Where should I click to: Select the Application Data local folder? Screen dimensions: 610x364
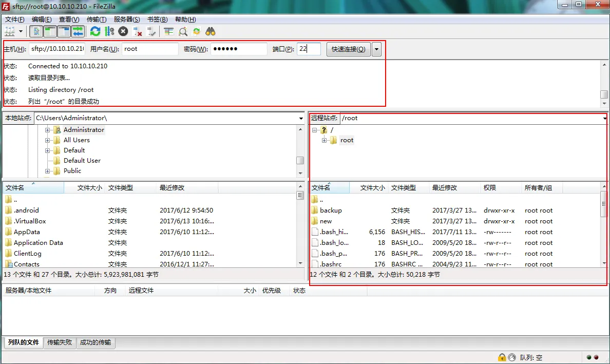(38, 243)
